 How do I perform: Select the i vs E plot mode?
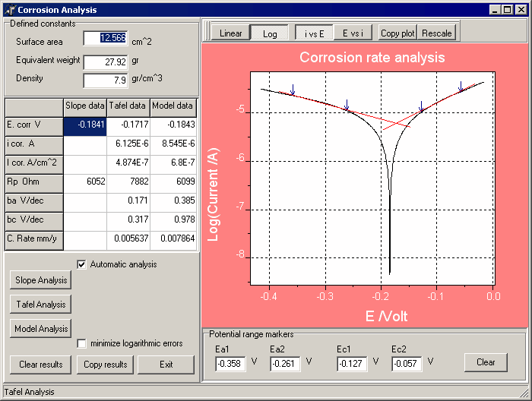(x=314, y=33)
